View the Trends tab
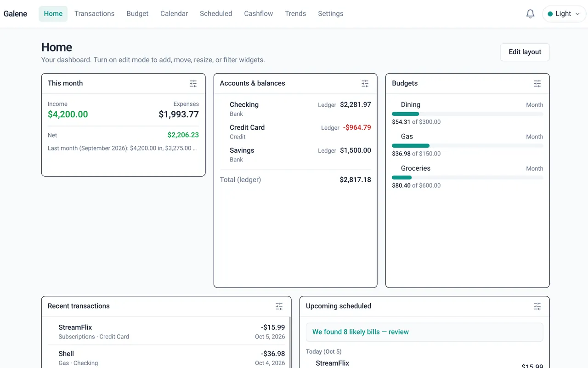 pyautogui.click(x=295, y=14)
